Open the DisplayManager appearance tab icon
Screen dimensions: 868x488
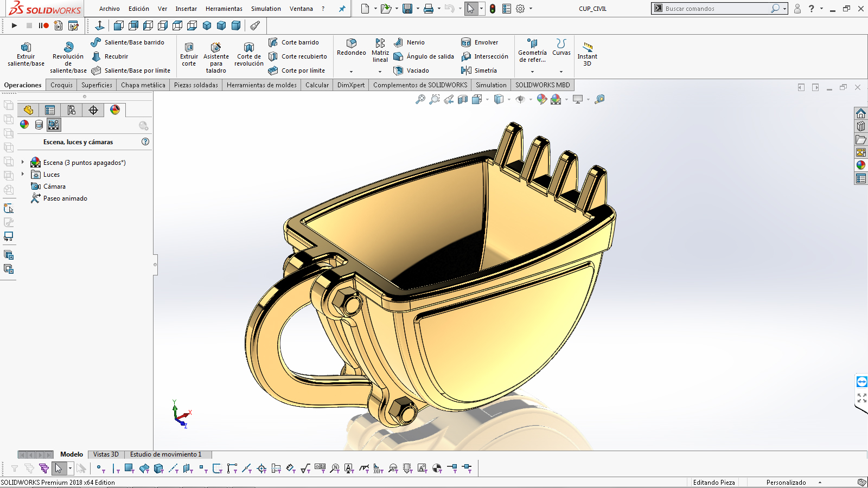[115, 110]
